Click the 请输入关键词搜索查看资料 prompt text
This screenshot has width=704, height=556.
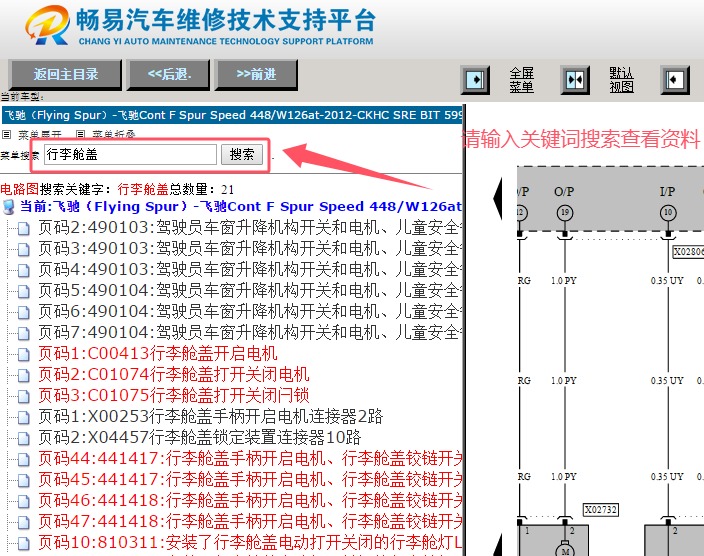[582, 139]
